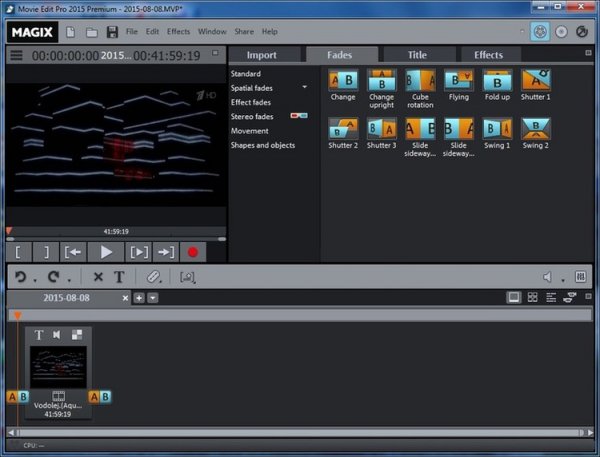The width and height of the screenshot is (600, 457).
Task: Choose the Swing 2 fade
Action: pyautogui.click(x=535, y=134)
